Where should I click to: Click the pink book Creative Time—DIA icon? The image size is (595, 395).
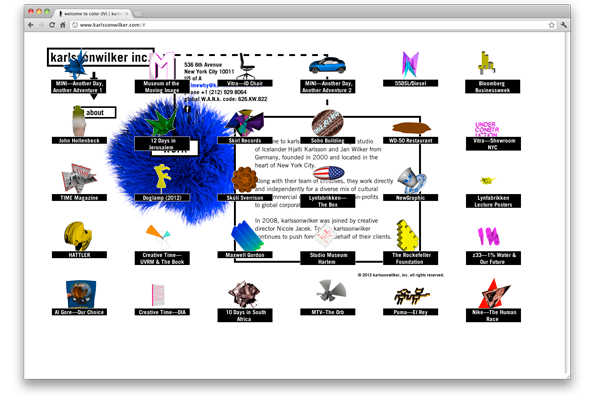click(x=158, y=294)
